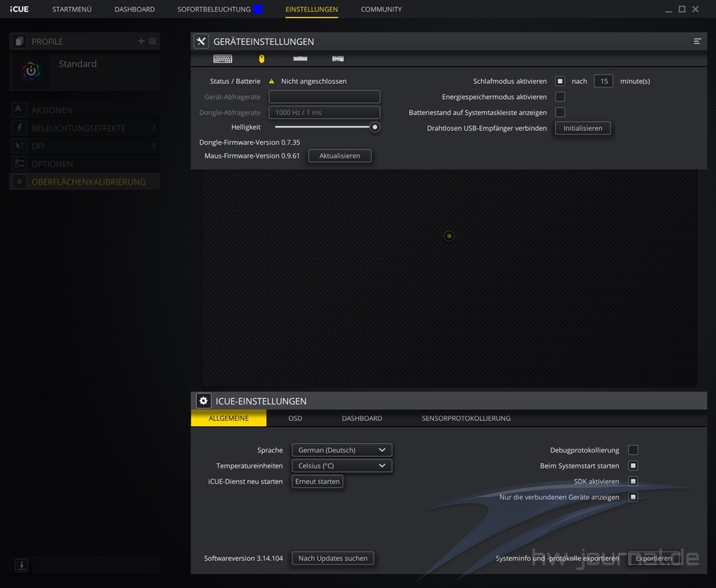Toggle Nur die verbundenen Geräte anzeigen
Image resolution: width=716 pixels, height=588 pixels.
pos(633,496)
